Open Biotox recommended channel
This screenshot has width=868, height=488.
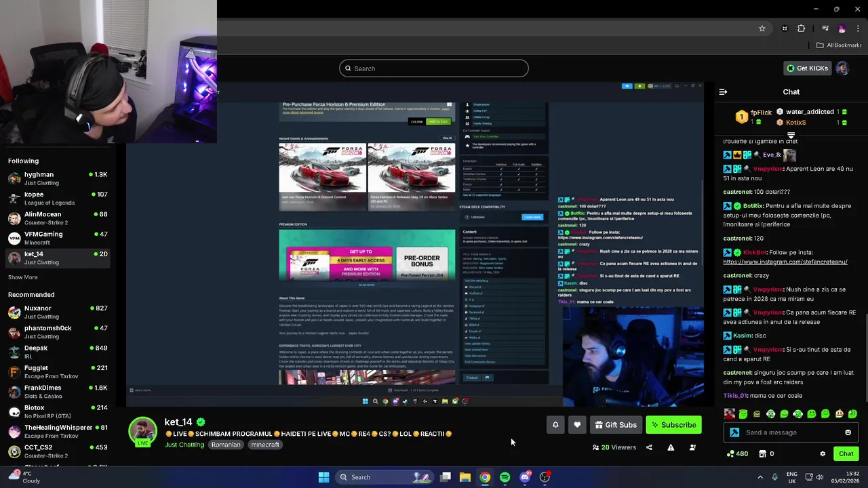click(x=58, y=411)
